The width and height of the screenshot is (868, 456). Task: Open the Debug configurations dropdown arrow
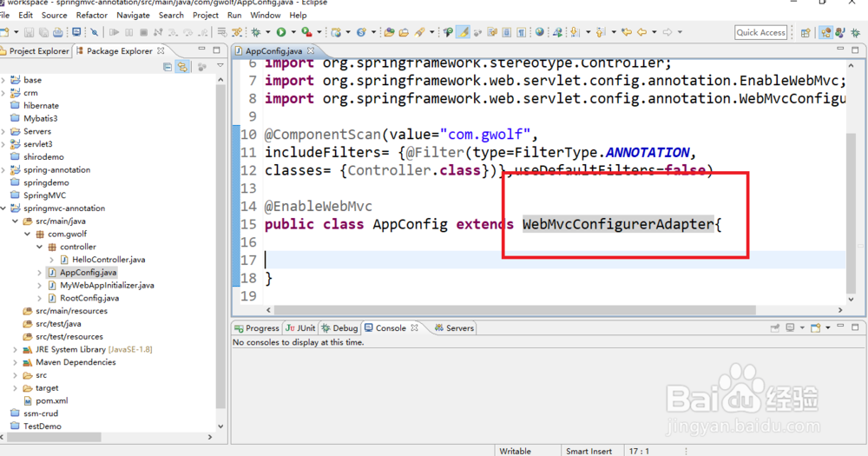coord(268,32)
